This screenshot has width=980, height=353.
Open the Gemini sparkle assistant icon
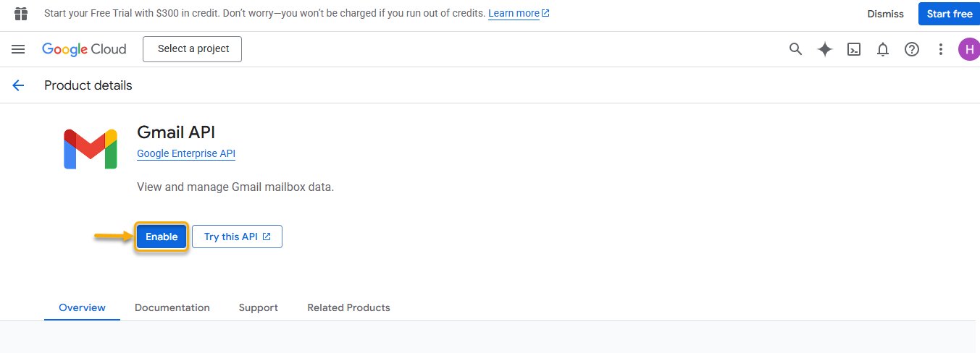[x=824, y=49]
